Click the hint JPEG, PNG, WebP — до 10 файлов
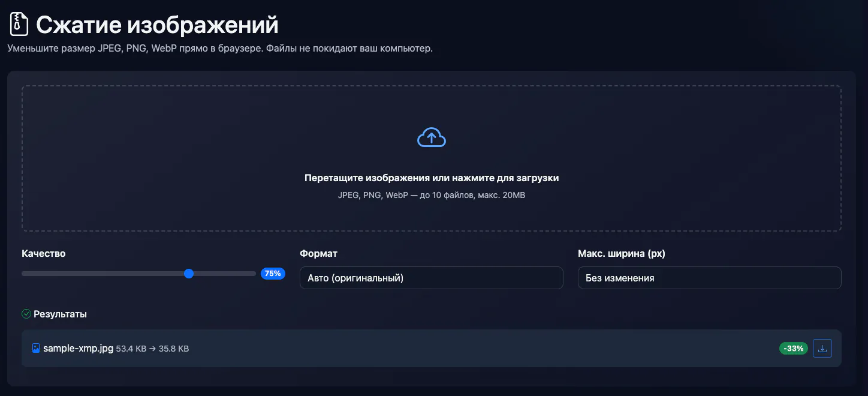Image resolution: width=868 pixels, height=396 pixels. click(x=432, y=195)
